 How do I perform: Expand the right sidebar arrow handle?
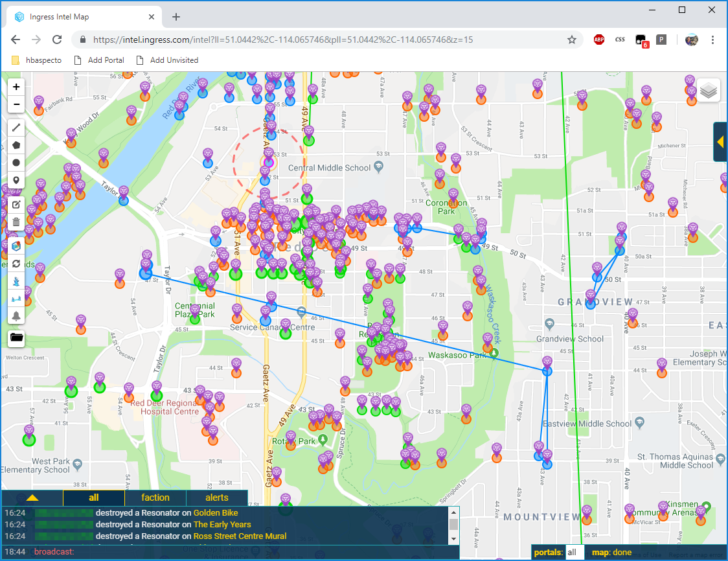(720, 141)
